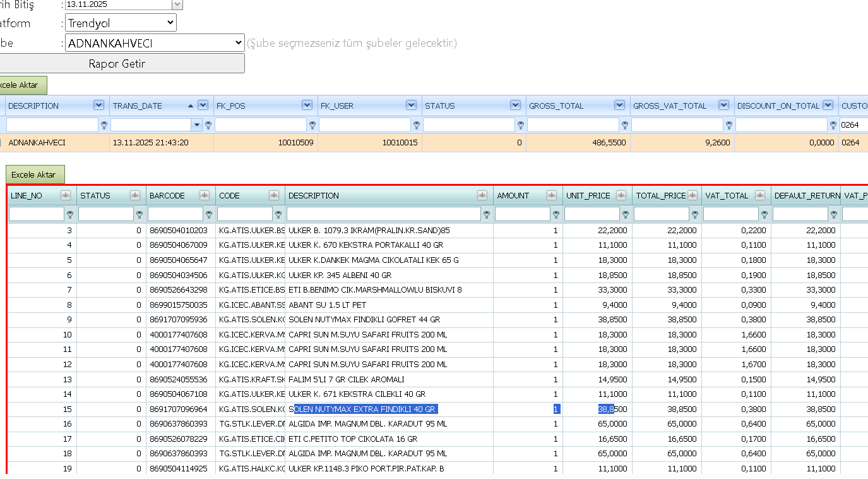Click the FK_USER value 10010015
The image size is (868, 479).
400,143
